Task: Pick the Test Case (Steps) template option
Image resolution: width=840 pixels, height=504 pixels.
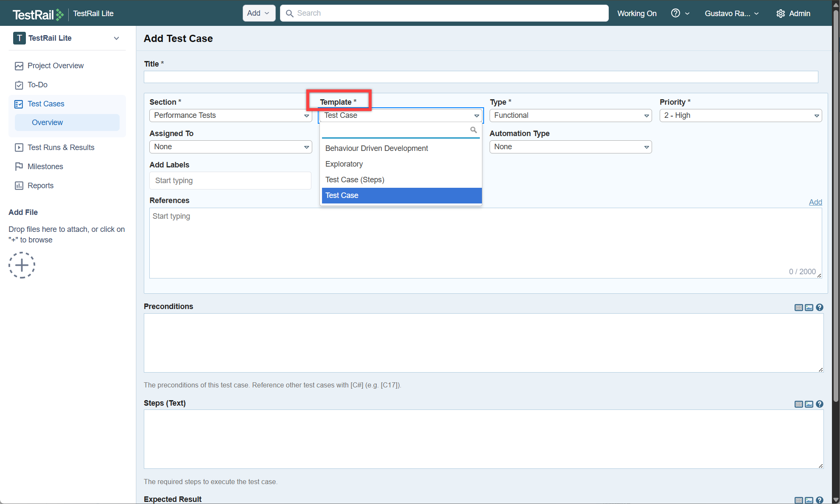Action: [x=355, y=180]
